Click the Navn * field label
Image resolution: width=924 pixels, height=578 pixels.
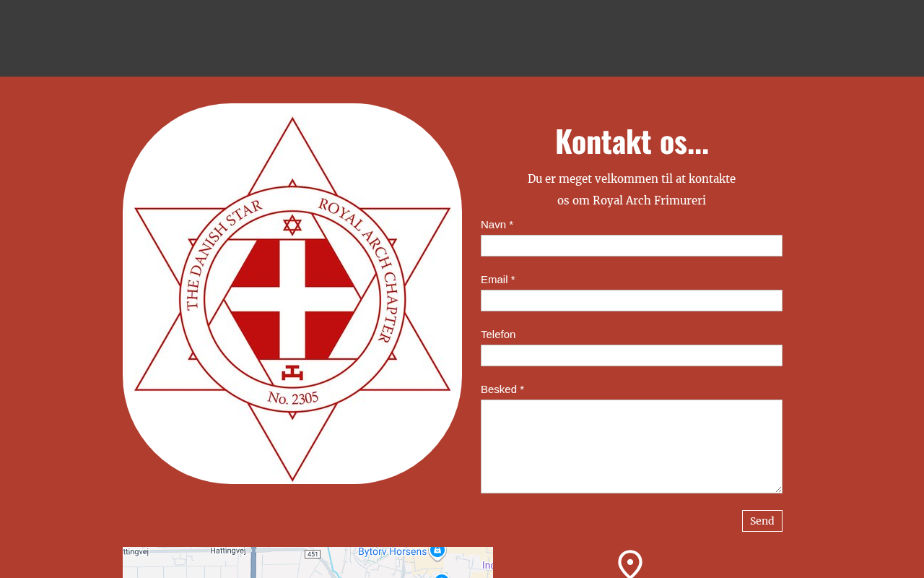point(497,225)
